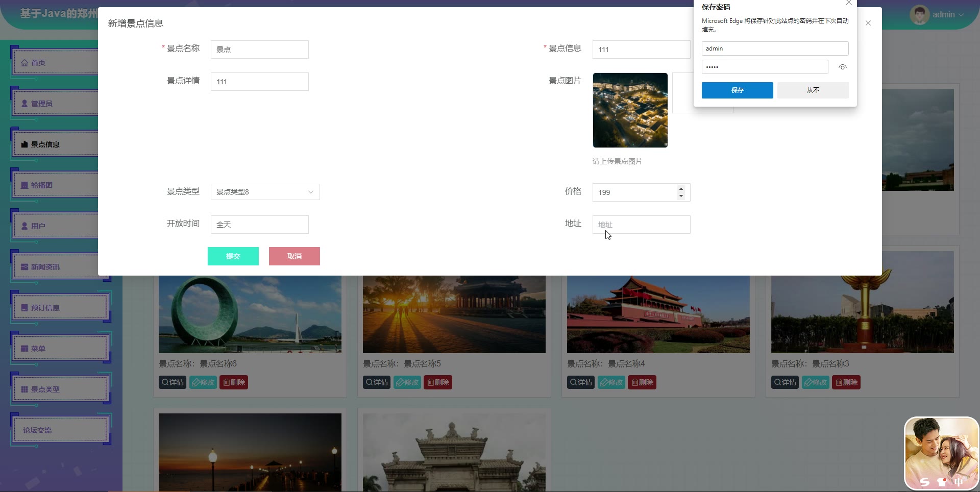980x492 pixels.
Task: Click the grid icon beside 景点类型
Action: pos(24,389)
